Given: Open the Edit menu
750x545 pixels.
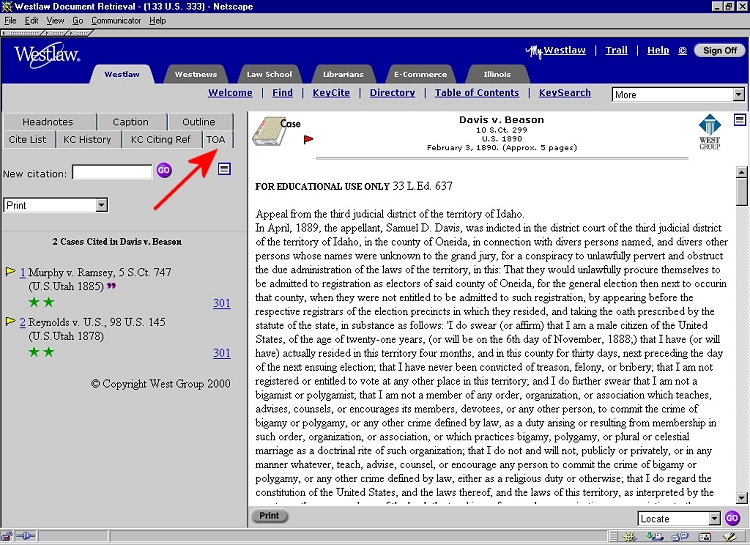Looking at the screenshot, I should (32, 21).
